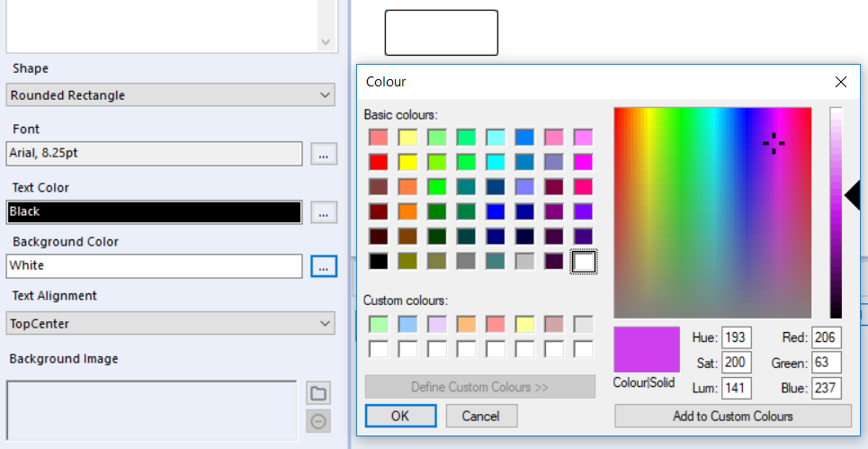
Task: Cancel the Colour dialog
Action: pos(479,416)
